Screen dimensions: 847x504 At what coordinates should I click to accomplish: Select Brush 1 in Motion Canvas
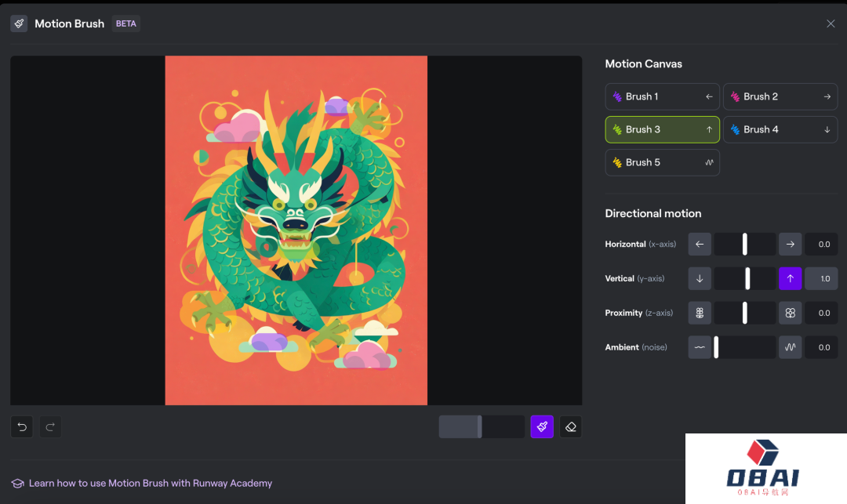click(x=662, y=96)
